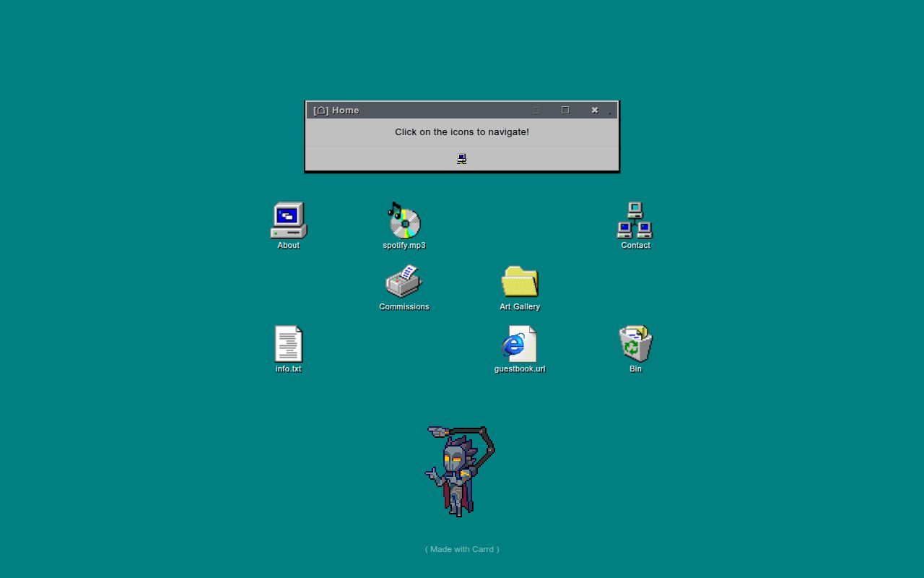Open the Contact network computers icon
Viewport: 924px width, 578px height.
635,219
